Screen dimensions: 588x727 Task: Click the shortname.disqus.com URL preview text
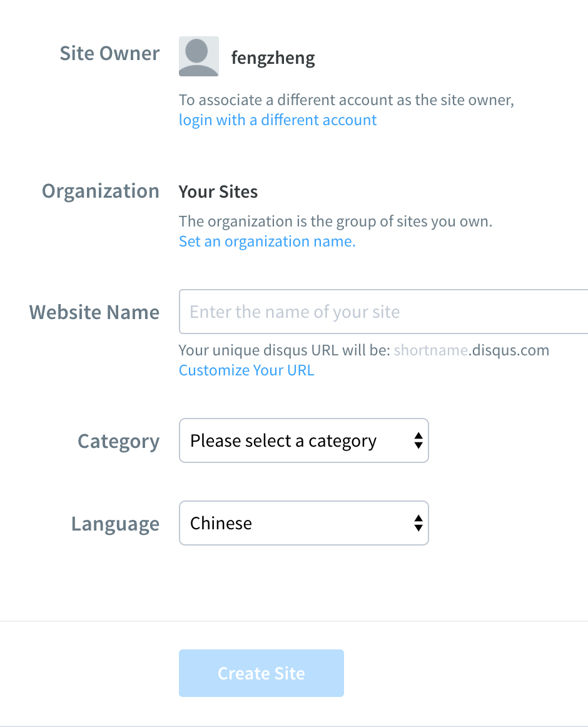tap(471, 350)
